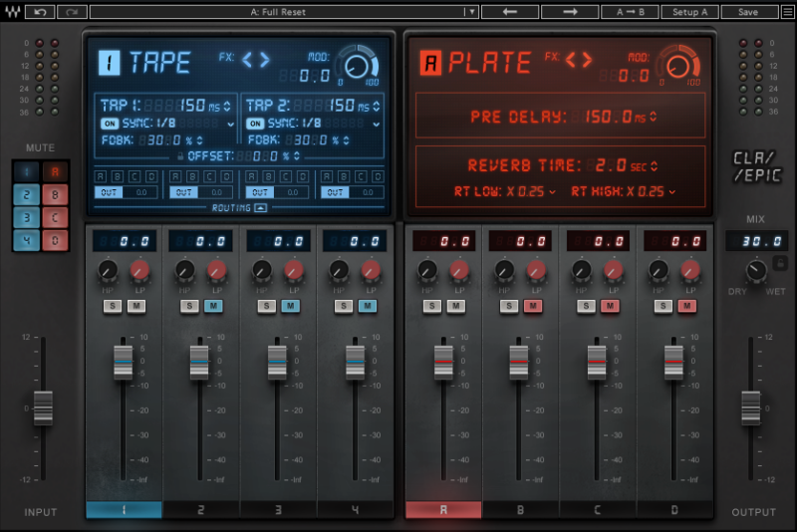Load the next preset with right arrow
The height and width of the screenshot is (532, 797).
571,12
